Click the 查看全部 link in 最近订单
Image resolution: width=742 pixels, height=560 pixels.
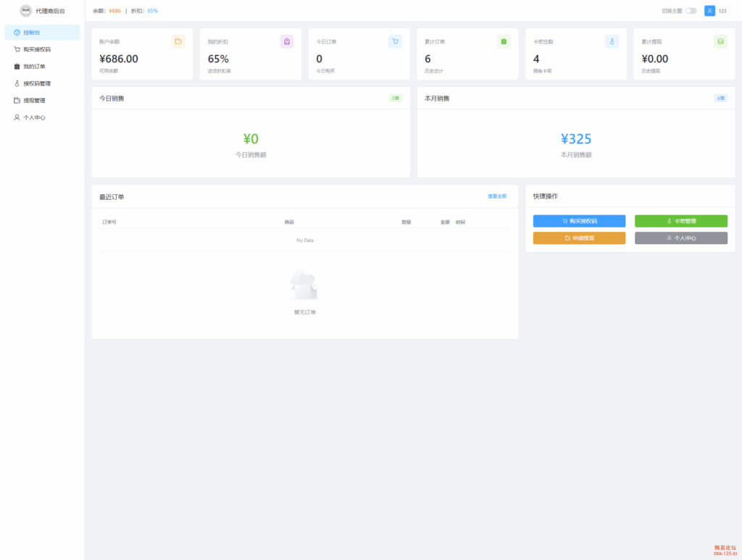coord(497,196)
